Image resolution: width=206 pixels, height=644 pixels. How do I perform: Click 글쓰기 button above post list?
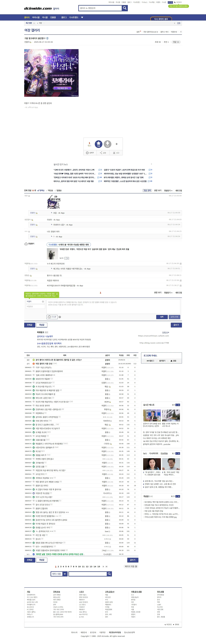[176, 325]
